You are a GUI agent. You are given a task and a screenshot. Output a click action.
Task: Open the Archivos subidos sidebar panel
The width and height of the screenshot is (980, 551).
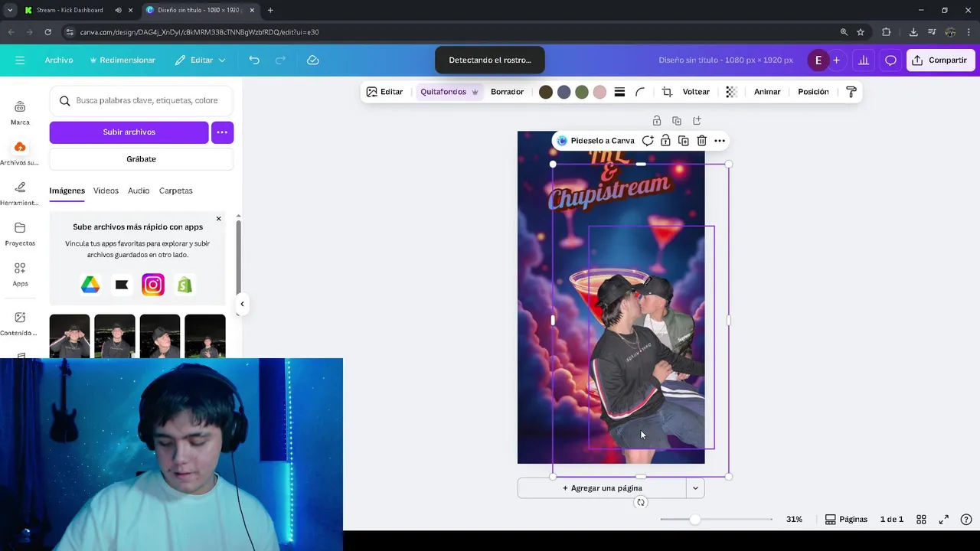click(x=20, y=153)
